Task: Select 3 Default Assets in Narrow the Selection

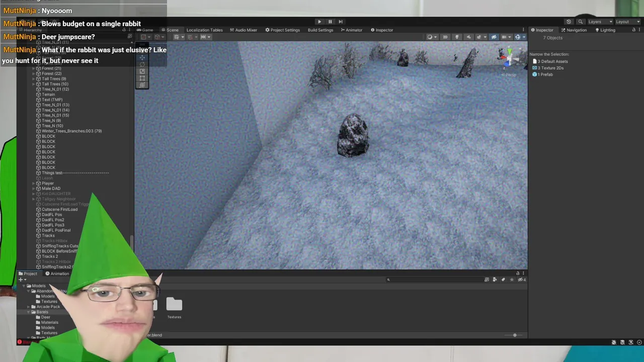Action: click(x=550, y=61)
